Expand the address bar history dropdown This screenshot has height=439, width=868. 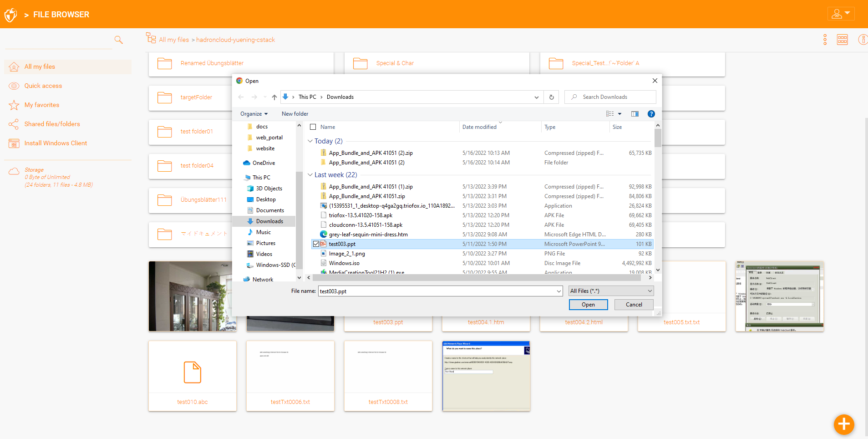(537, 97)
